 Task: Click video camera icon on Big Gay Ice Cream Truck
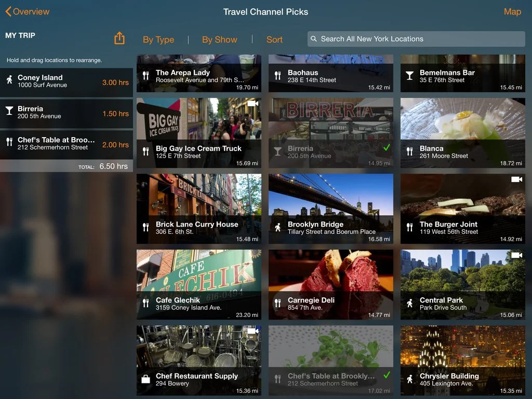[253, 103]
